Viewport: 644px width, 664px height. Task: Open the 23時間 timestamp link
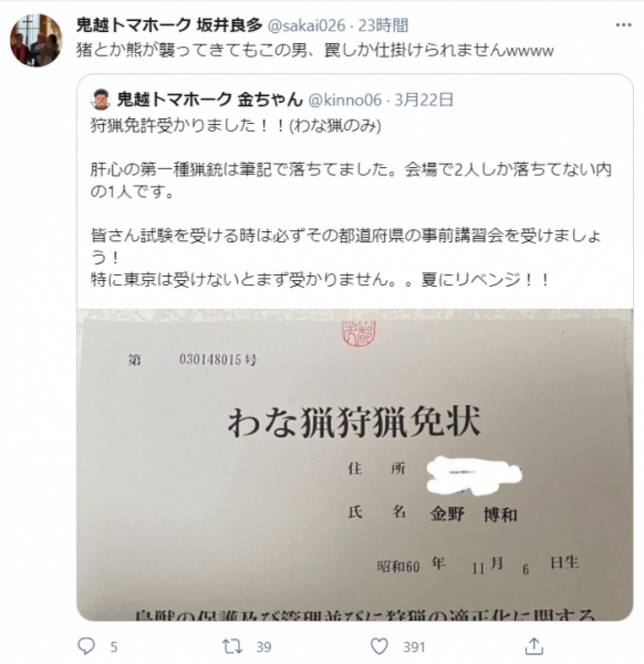(x=383, y=25)
